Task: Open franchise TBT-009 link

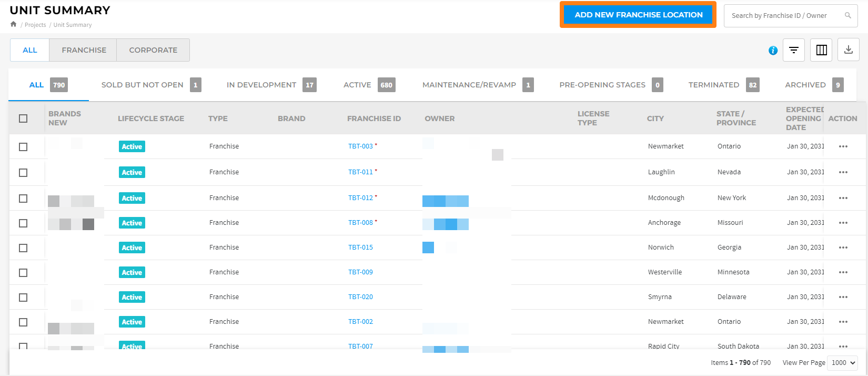Action: click(x=360, y=272)
